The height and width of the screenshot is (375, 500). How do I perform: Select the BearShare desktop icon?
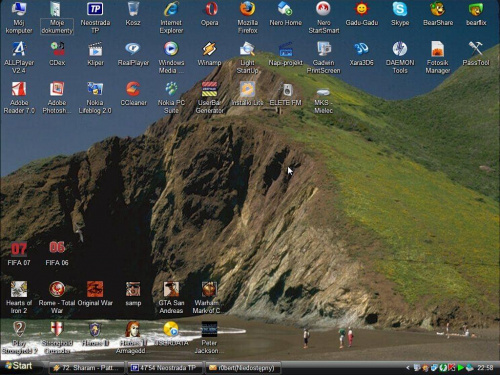[438, 15]
